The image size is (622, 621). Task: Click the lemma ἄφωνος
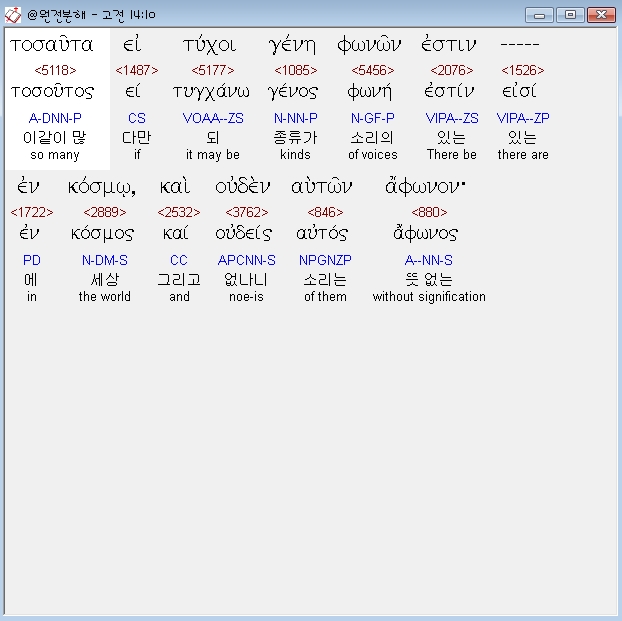[426, 233]
